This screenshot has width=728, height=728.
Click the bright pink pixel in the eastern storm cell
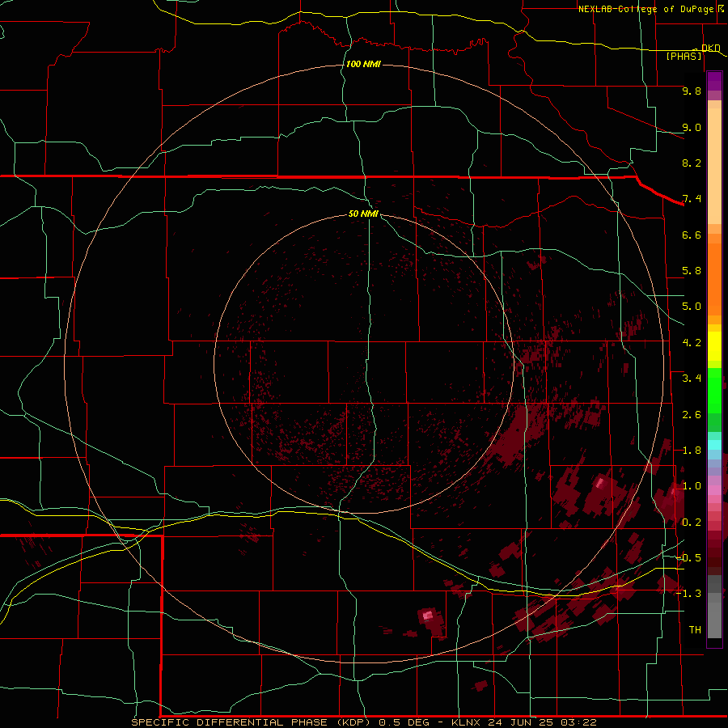(x=600, y=484)
